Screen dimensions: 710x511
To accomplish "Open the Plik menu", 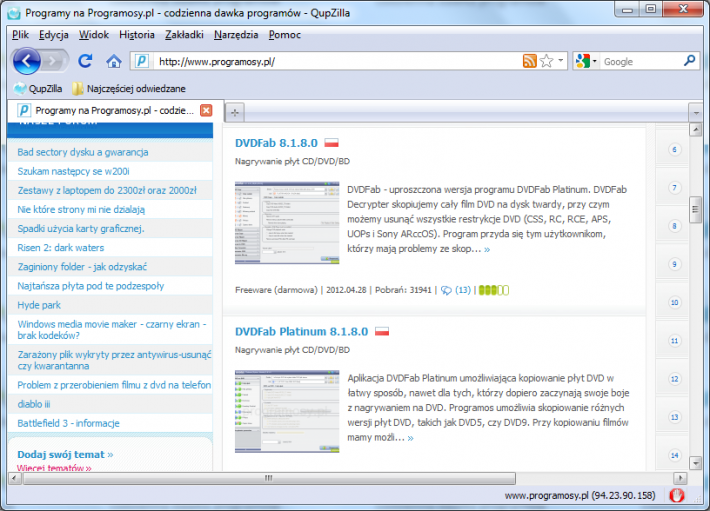I will [x=20, y=35].
